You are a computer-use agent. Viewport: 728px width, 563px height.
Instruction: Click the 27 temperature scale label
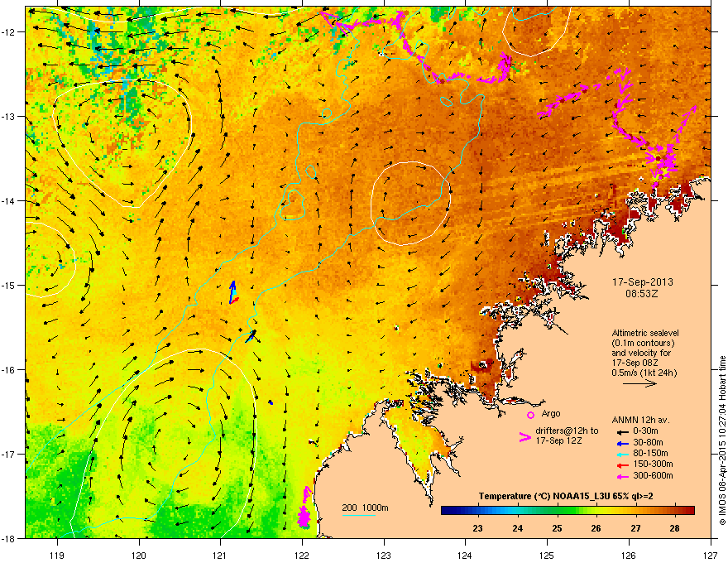tap(635, 528)
